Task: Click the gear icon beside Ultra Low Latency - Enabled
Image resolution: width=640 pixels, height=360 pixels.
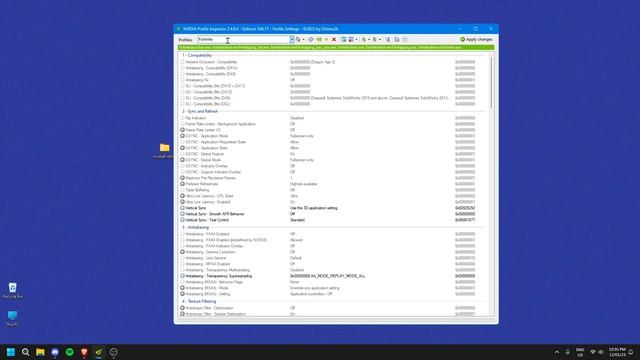Action: (182, 202)
